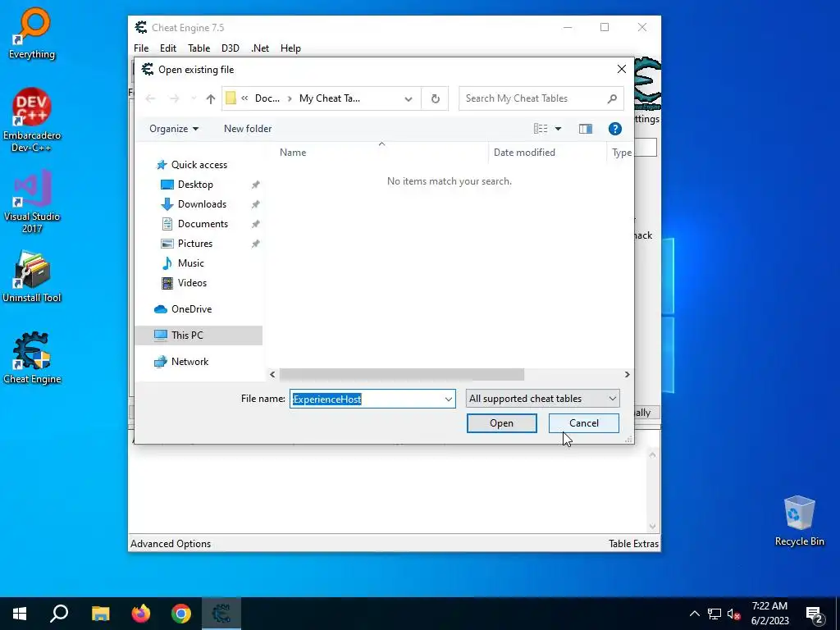Image resolution: width=840 pixels, height=630 pixels.
Task: Click the Cancel button
Action: (584, 423)
